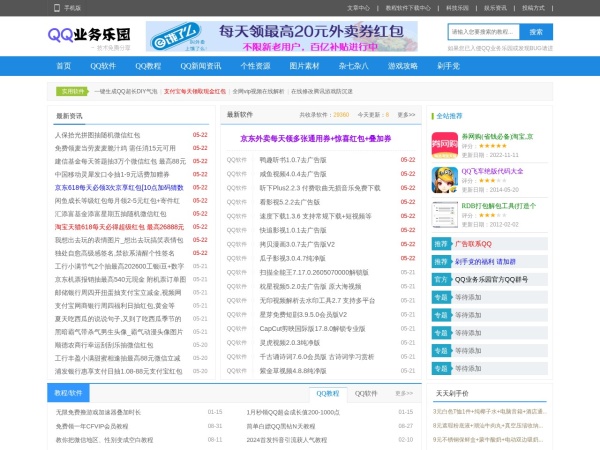The width and height of the screenshot is (600, 450).
Task: Open RDB打包解包工具 title link
Action: [499, 206]
